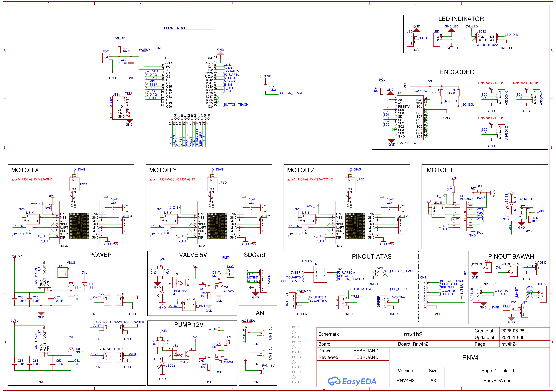Click the AS5600-Z encoder connector label

point(506,133)
